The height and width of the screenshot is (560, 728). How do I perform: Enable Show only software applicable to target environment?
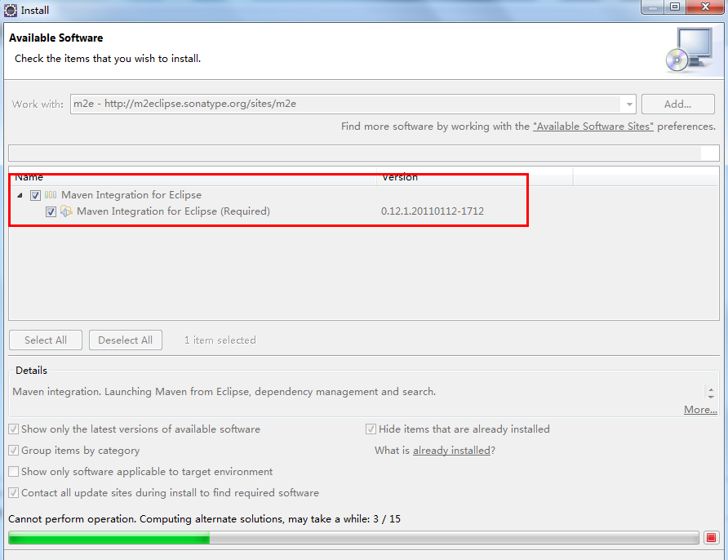(x=14, y=472)
